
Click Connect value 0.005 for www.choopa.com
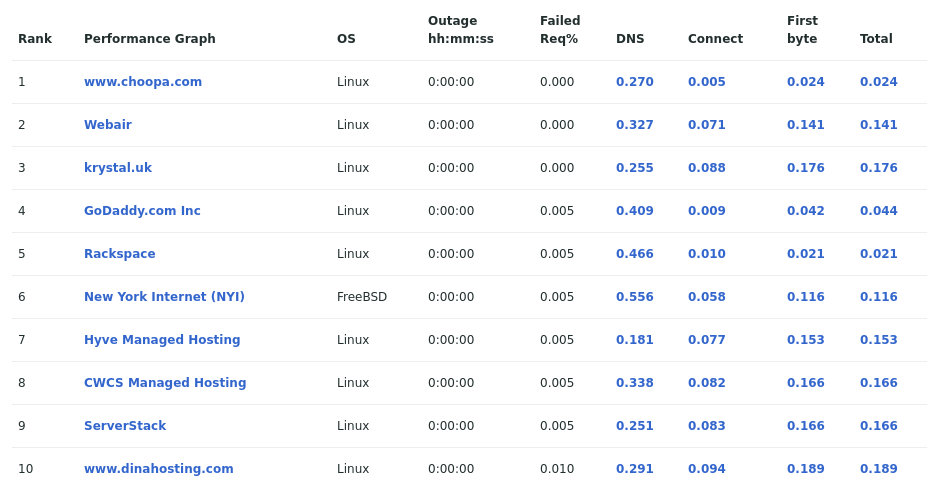pyautogui.click(x=707, y=82)
